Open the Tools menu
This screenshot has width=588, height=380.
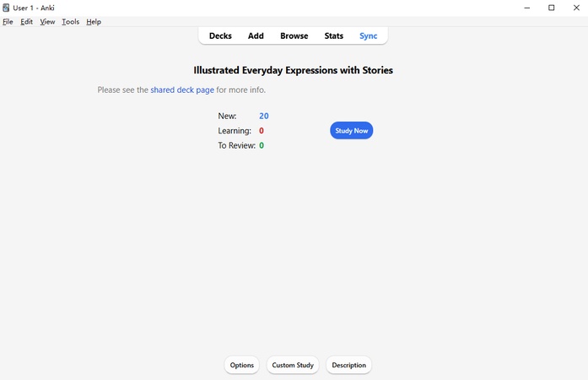point(71,22)
